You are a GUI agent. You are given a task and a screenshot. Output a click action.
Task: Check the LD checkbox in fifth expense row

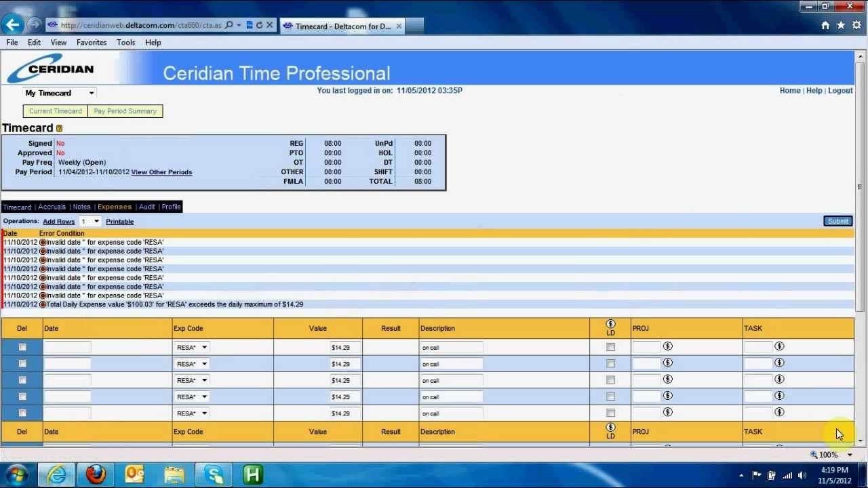[610, 413]
